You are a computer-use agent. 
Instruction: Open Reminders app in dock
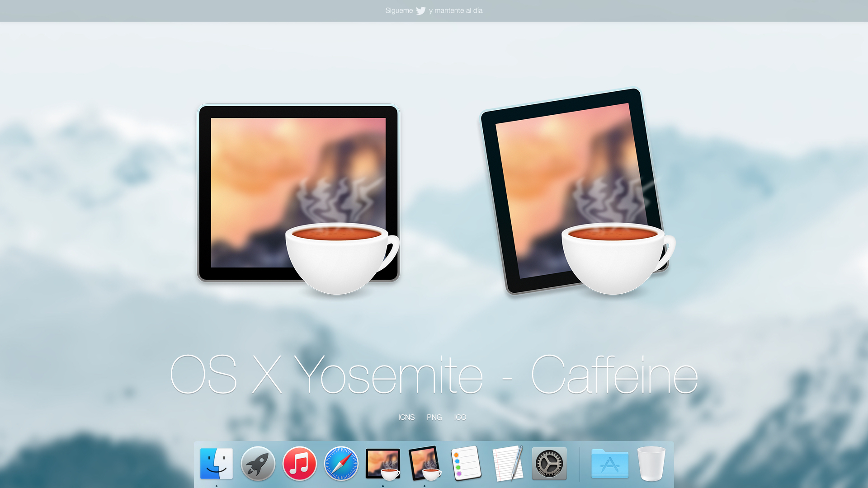466,463
